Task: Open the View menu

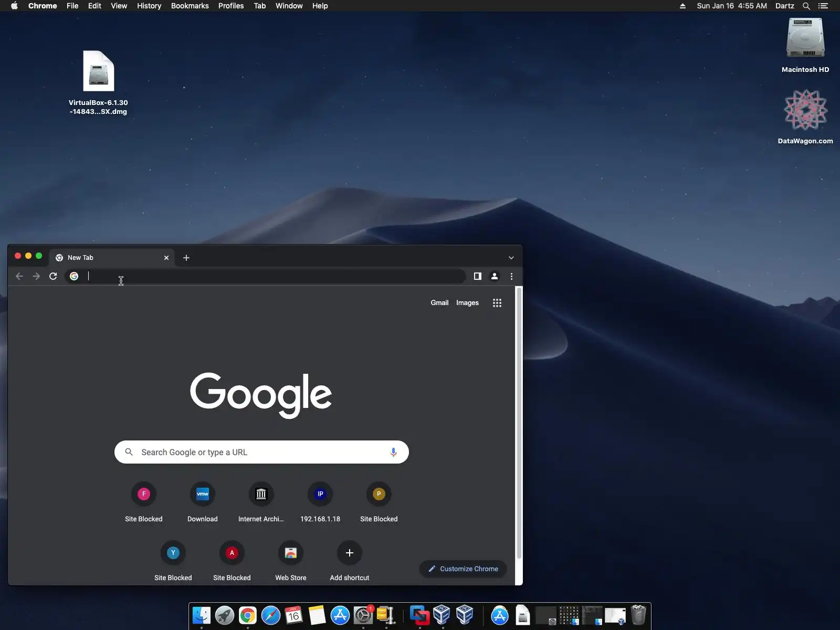Action: 119,6
